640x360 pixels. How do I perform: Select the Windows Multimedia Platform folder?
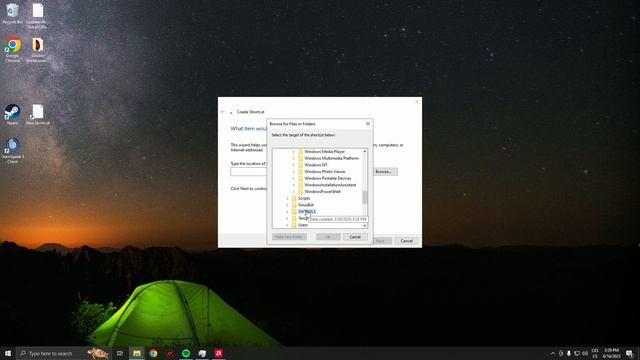331,158
